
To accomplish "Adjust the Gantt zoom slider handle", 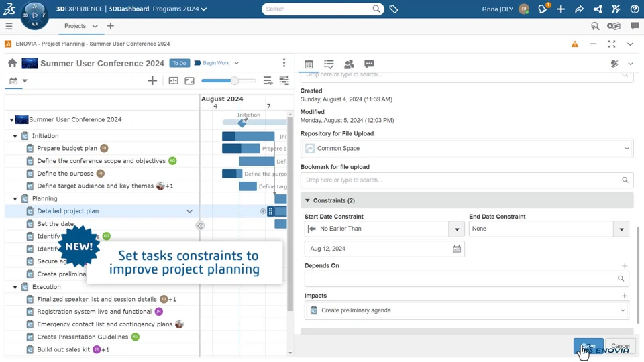I will click(235, 81).
